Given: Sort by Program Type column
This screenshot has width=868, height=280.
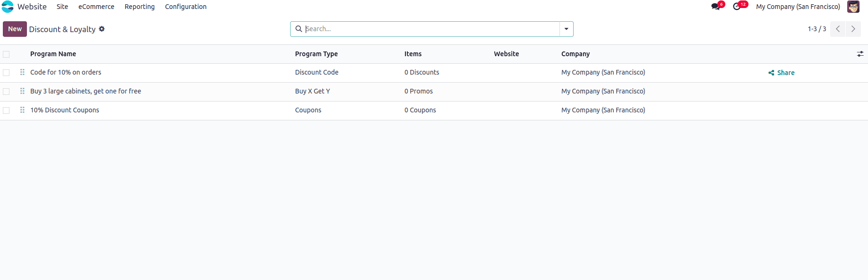Looking at the screenshot, I should pos(316,54).
